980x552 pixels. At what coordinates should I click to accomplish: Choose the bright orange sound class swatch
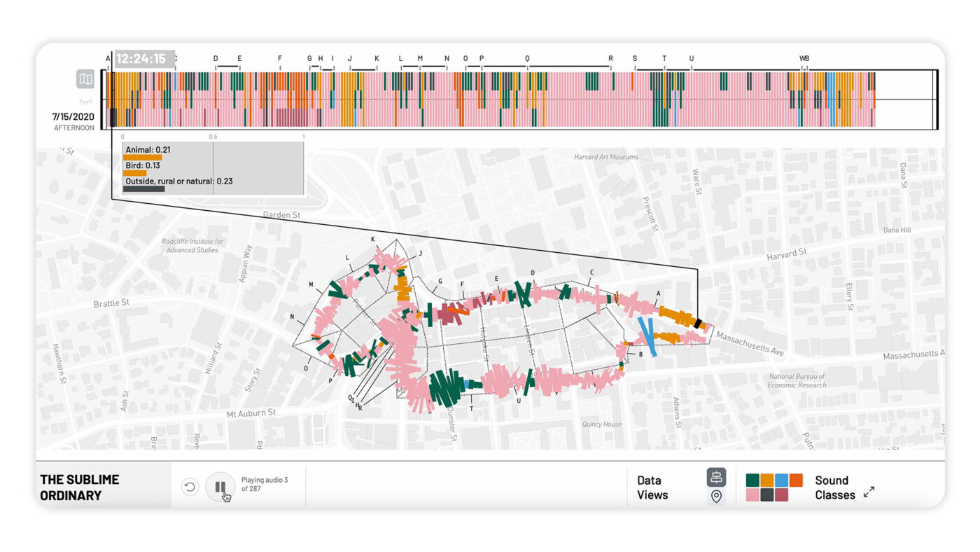click(796, 480)
